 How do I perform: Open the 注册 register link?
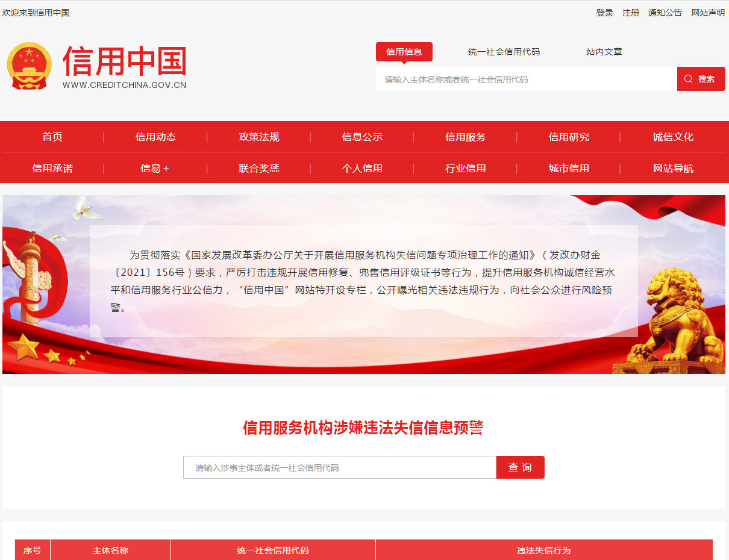click(x=631, y=13)
